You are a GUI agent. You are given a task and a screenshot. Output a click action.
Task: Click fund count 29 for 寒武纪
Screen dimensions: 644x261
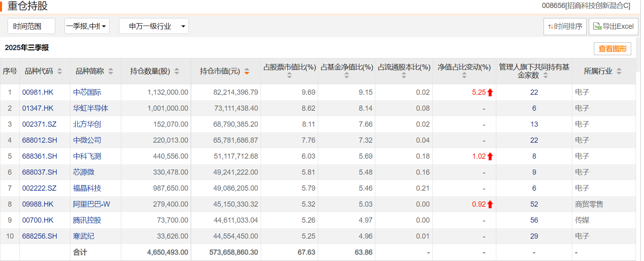(534, 236)
